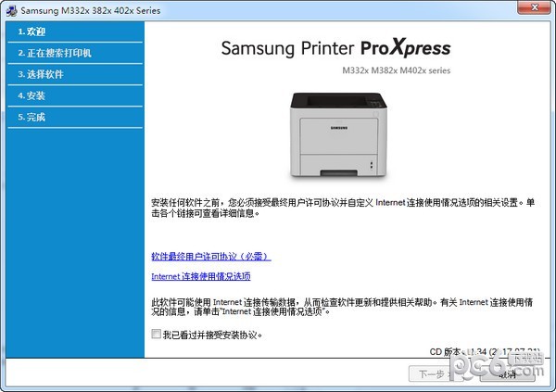The width and height of the screenshot is (556, 392).
Task: Select step 2. 正在搜索打印机 in sidebar
Action: pyautogui.click(x=75, y=53)
